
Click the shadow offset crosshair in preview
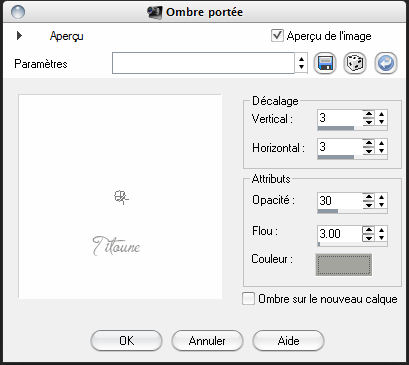pyautogui.click(x=121, y=197)
